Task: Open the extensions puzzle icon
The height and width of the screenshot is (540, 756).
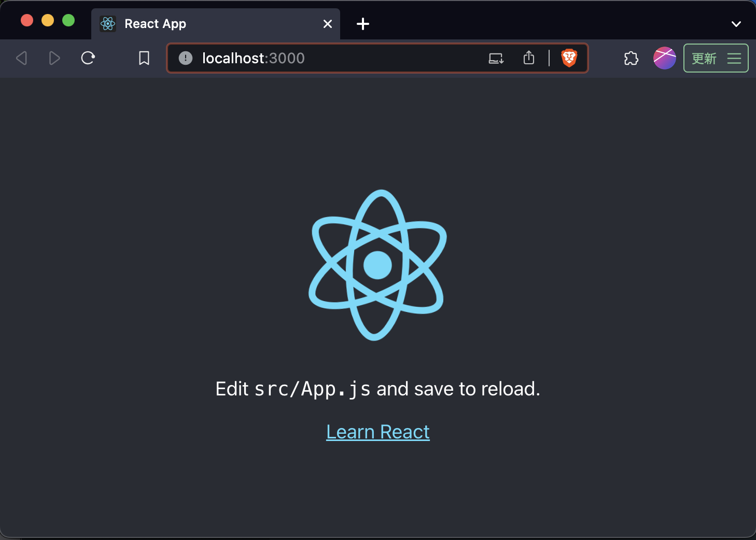Action: click(x=631, y=58)
